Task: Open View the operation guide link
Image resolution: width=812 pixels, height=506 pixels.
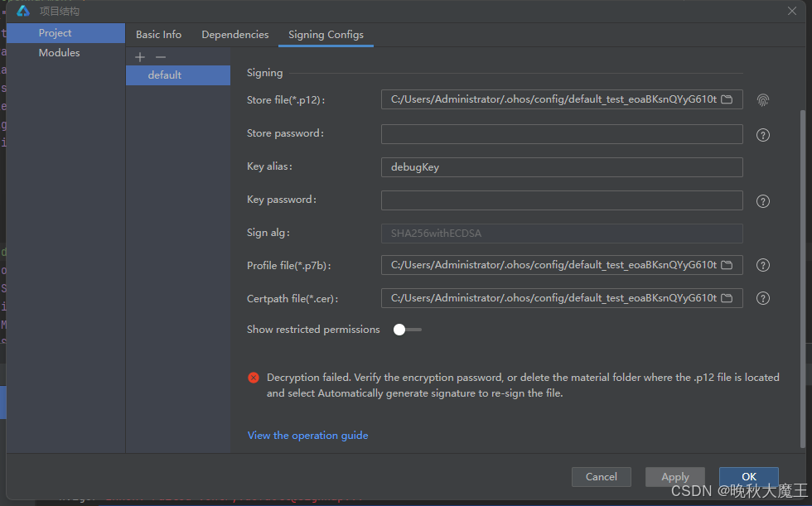Action: [307, 436]
